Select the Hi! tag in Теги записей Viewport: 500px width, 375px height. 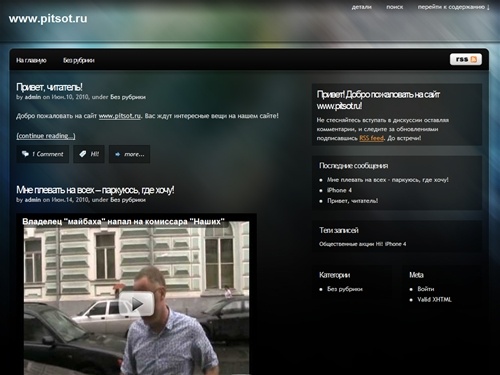[x=379, y=244]
